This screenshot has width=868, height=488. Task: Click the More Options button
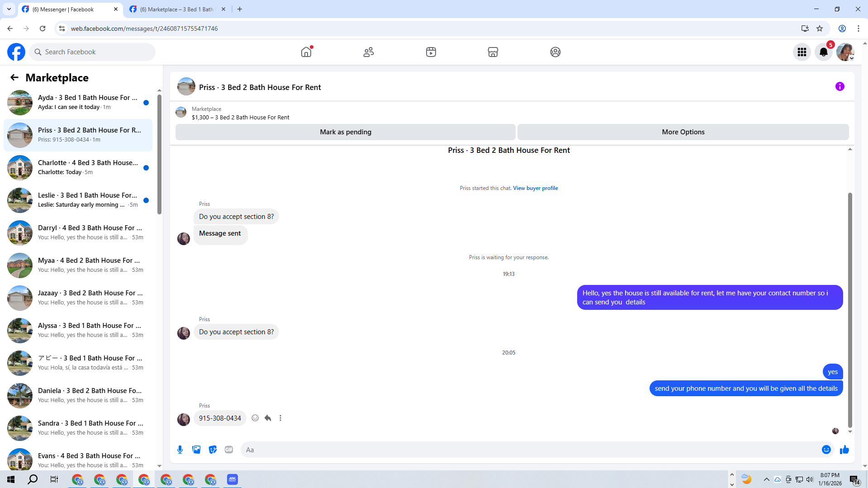683,132
